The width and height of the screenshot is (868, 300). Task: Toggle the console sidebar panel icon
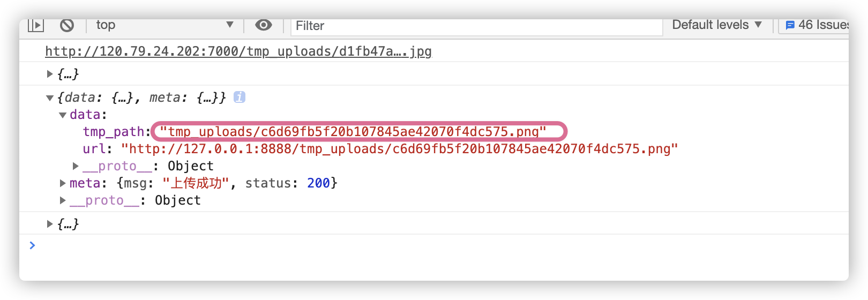coord(35,25)
